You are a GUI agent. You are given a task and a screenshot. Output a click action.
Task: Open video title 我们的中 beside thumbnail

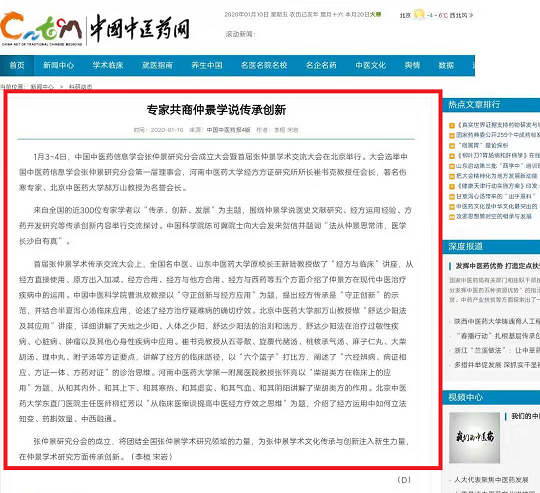(526, 416)
